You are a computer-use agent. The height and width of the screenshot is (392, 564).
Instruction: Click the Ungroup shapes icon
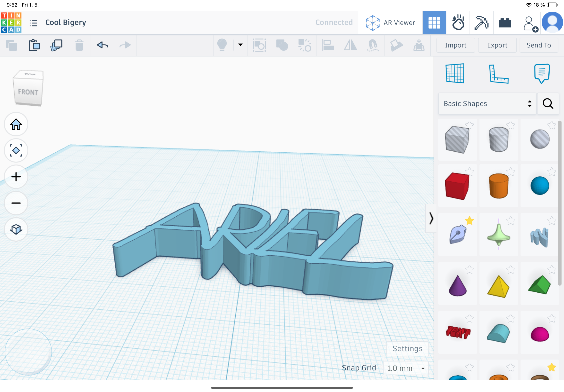coord(305,45)
